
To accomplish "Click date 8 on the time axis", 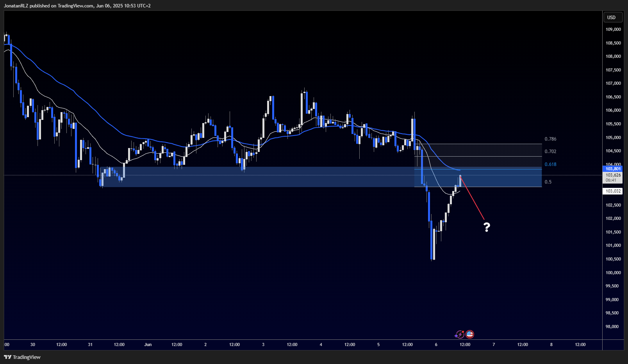I will point(551,344).
